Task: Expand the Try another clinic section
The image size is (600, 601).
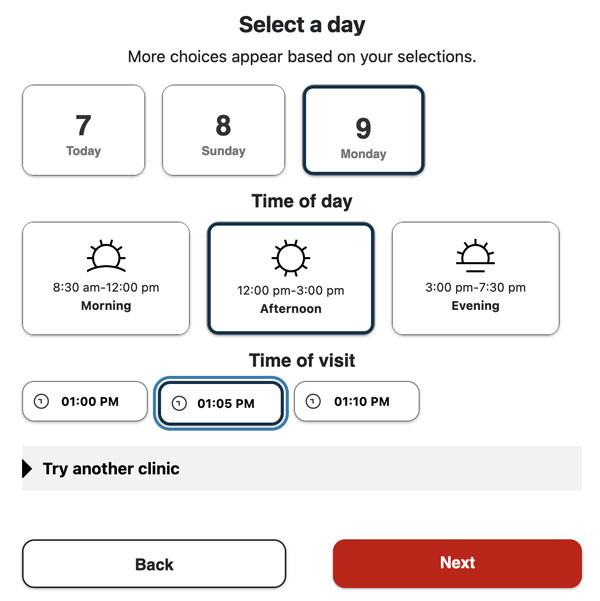Action: [302, 468]
